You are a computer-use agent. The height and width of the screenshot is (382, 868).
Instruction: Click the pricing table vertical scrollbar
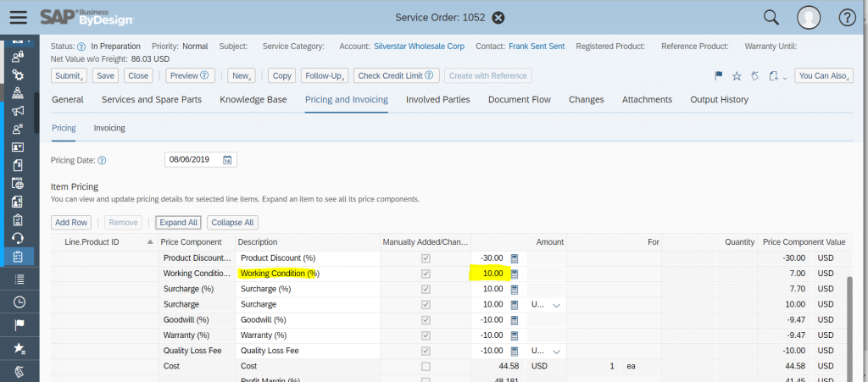pyautogui.click(x=851, y=329)
